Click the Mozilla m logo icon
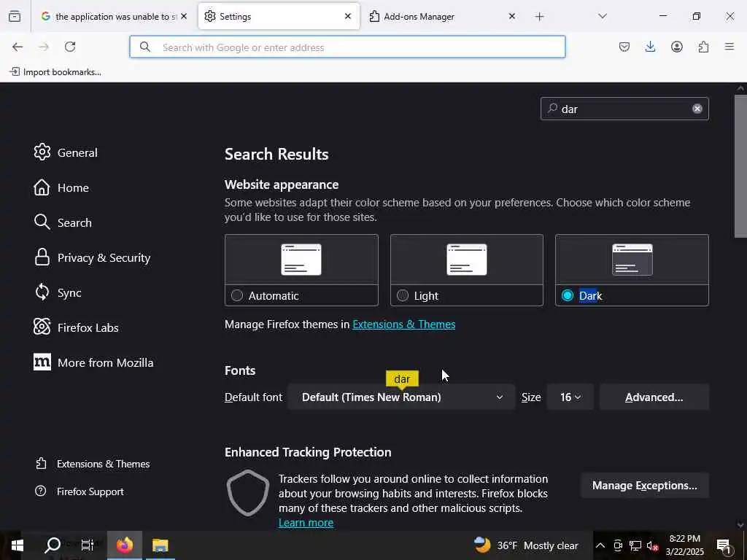The image size is (747, 560). point(42,362)
